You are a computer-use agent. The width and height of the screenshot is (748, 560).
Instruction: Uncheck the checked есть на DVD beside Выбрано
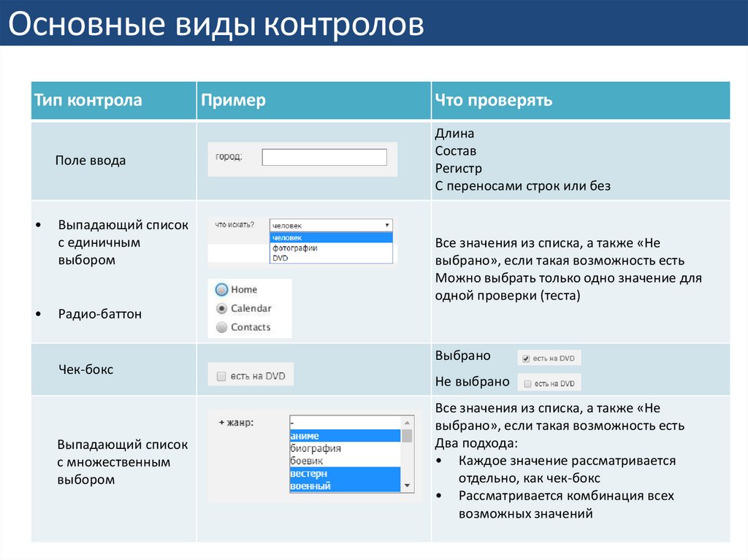pyautogui.click(x=526, y=358)
